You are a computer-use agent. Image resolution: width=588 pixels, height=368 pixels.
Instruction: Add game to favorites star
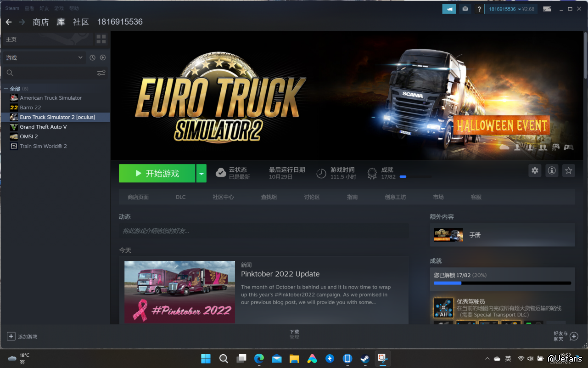[x=569, y=170]
